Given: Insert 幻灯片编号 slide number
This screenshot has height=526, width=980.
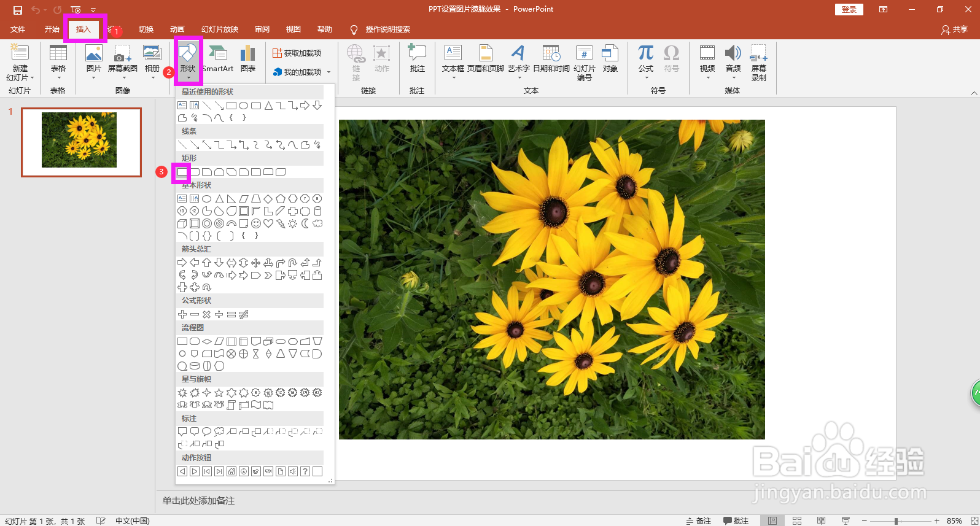Looking at the screenshot, I should tap(585, 63).
